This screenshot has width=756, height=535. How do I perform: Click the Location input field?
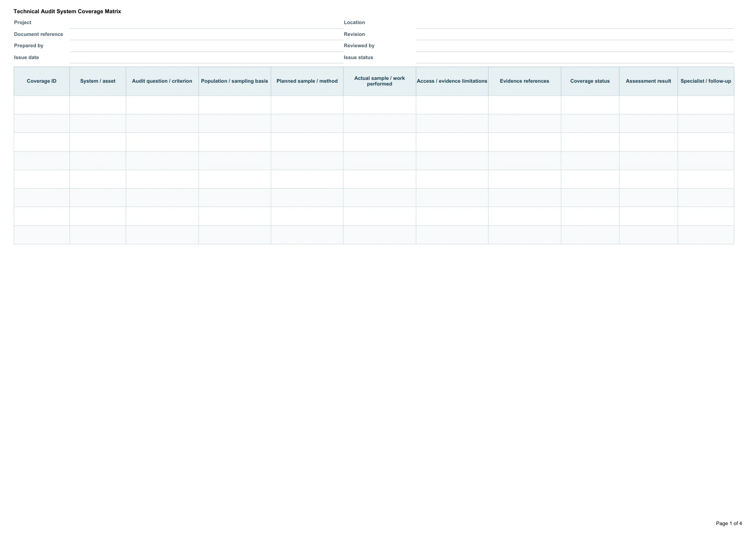coord(575,23)
